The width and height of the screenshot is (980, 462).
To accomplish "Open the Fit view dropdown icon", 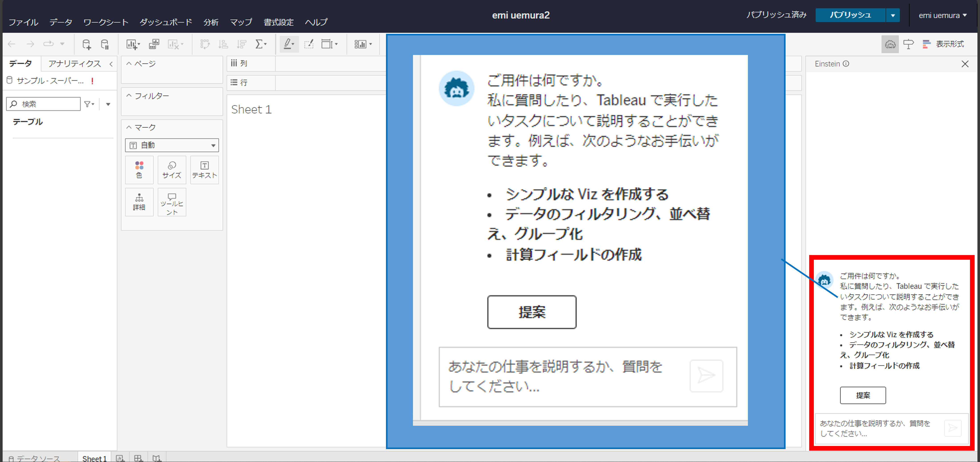I will point(329,44).
